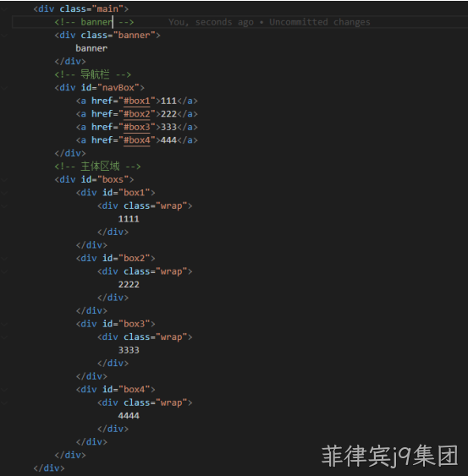
Task: Click the "navBox" id value
Action: (x=118, y=88)
